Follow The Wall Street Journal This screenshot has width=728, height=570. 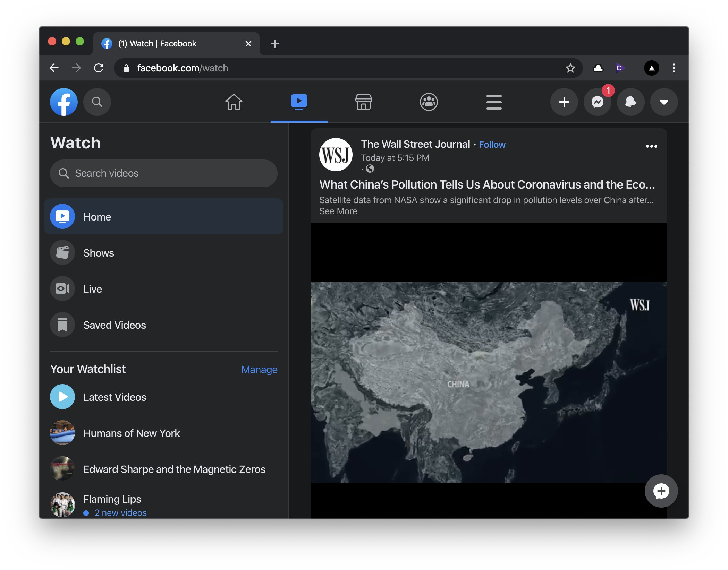pyautogui.click(x=492, y=145)
